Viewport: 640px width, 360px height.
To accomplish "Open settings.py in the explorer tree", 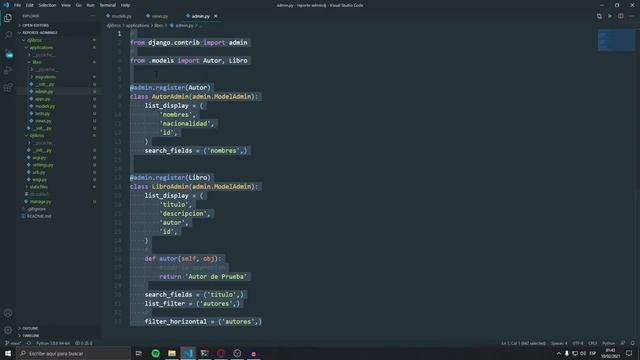I will pos(43,165).
